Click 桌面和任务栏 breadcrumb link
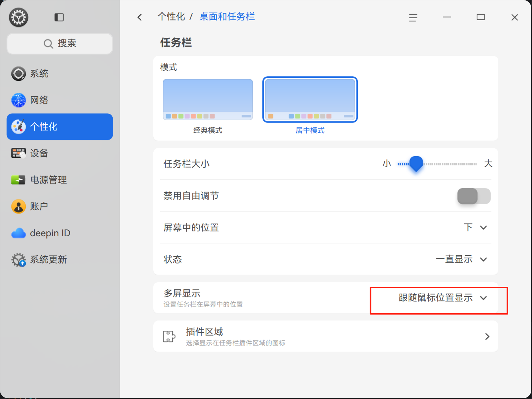This screenshot has width=532, height=399. (x=227, y=17)
